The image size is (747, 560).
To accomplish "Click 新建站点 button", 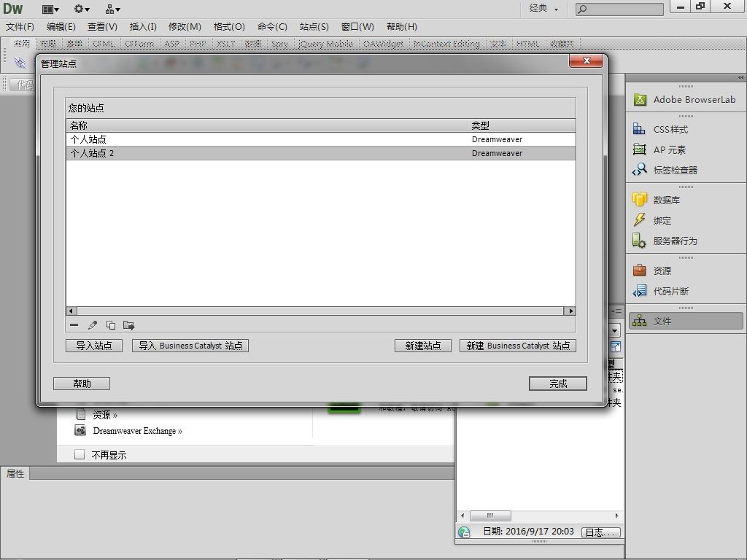I will [x=423, y=346].
